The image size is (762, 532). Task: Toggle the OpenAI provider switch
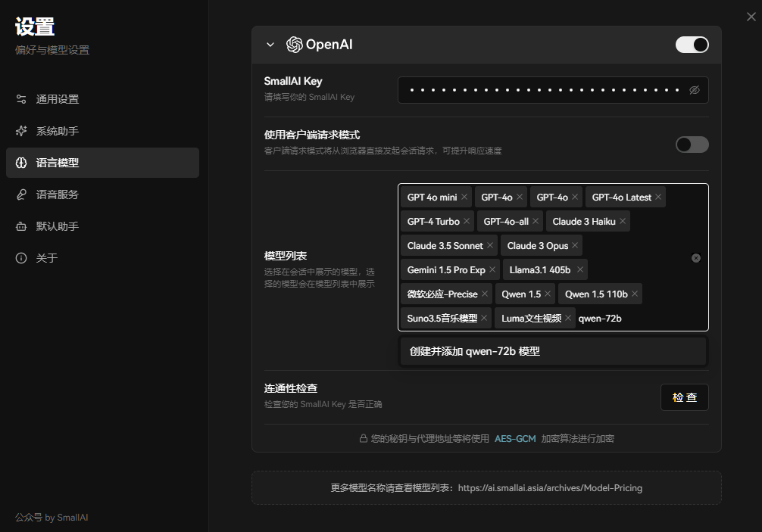click(x=692, y=45)
